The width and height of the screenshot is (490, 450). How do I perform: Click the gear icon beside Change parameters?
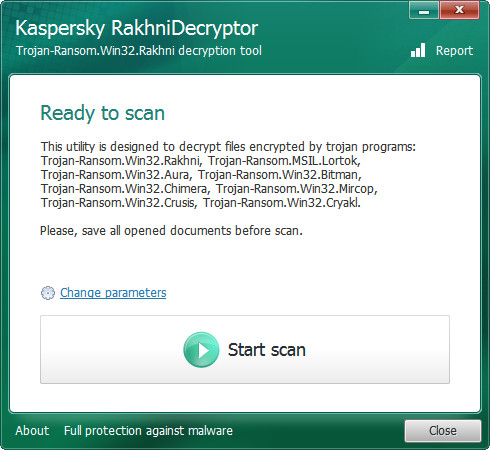pos(48,293)
